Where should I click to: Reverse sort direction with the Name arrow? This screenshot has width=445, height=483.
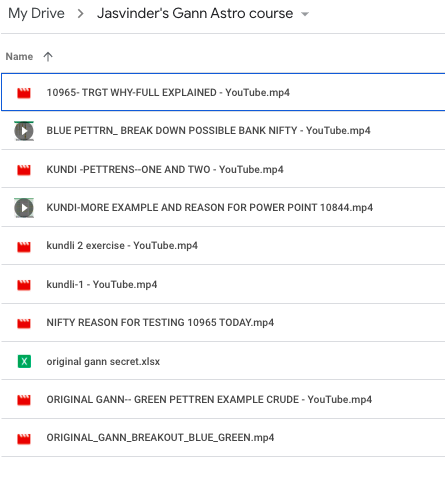click(48, 56)
